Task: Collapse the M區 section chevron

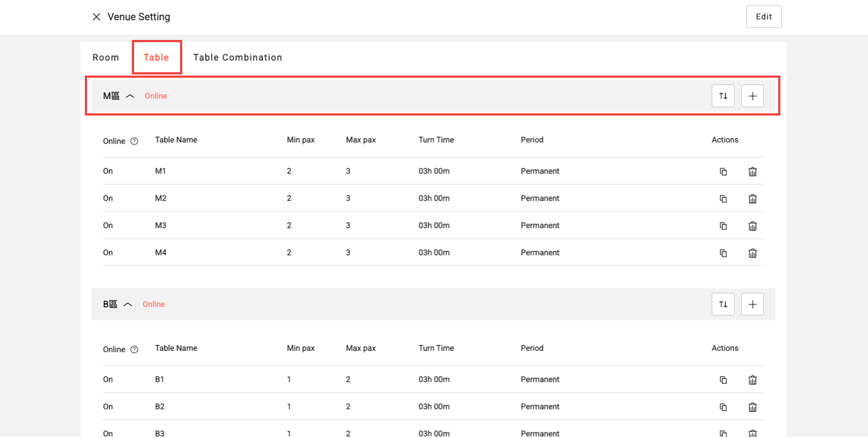Action: (x=130, y=96)
